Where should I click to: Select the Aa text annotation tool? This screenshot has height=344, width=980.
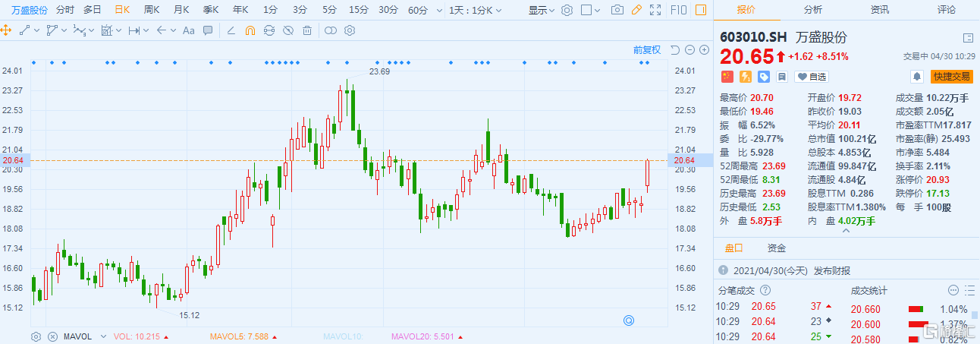188,30
